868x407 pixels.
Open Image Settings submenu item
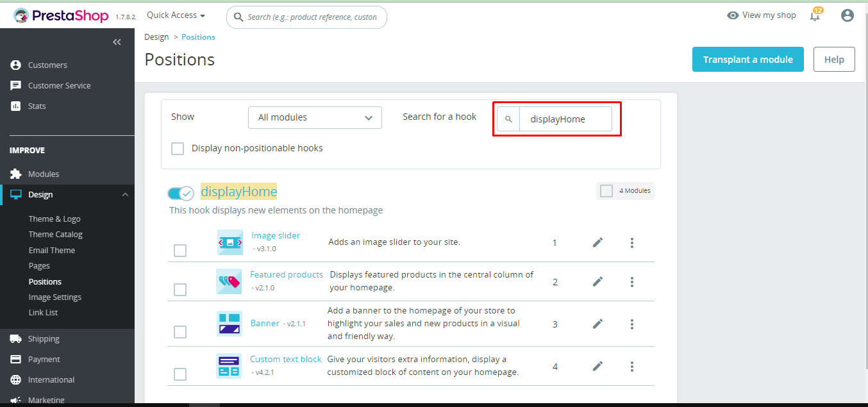(x=55, y=297)
